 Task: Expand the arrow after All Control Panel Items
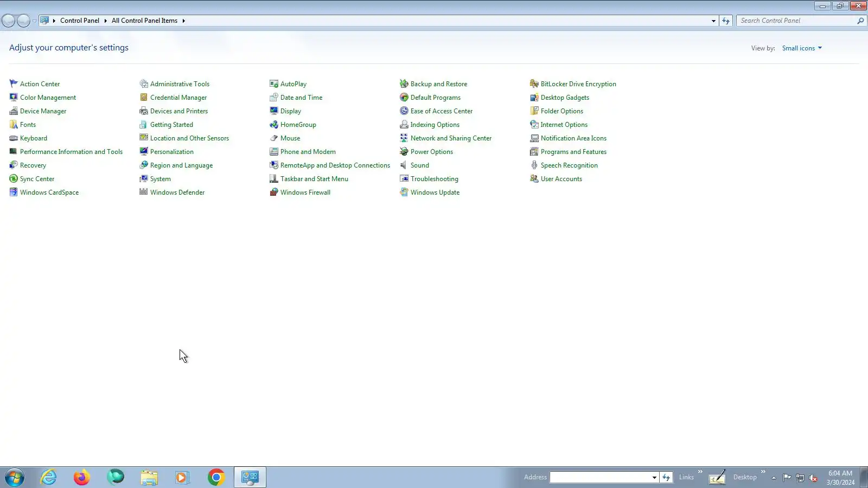pos(183,21)
